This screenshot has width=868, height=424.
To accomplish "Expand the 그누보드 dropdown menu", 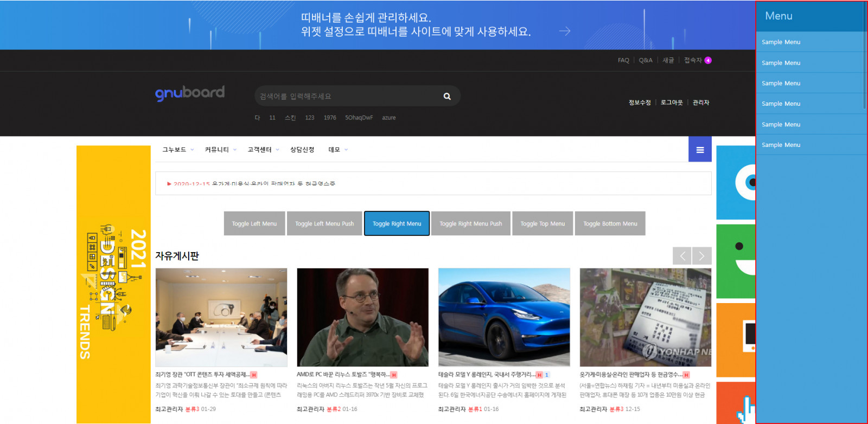I will coord(177,150).
